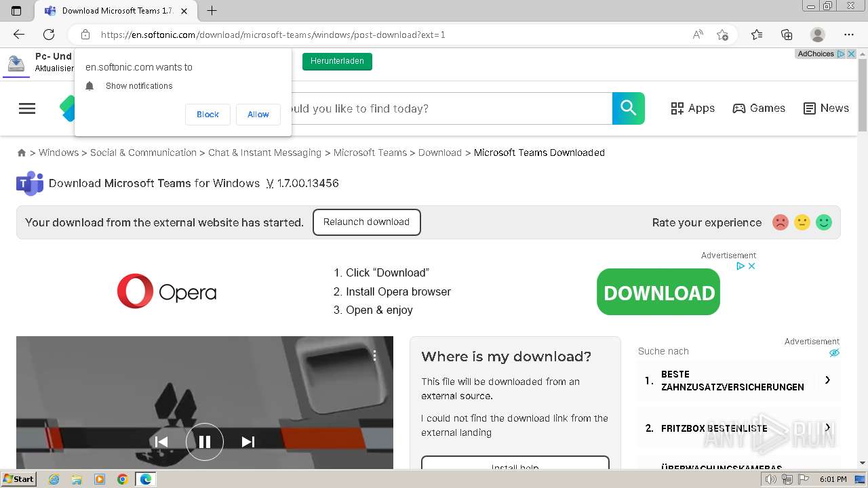The height and width of the screenshot is (488, 868).
Task: Go to home via breadcrumb icon
Action: (x=22, y=153)
